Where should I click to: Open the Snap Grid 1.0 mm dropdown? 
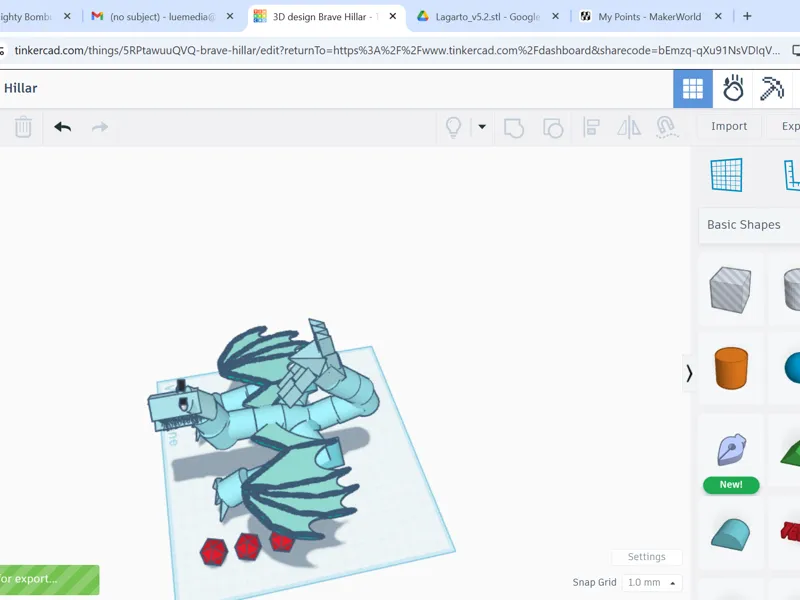point(652,582)
